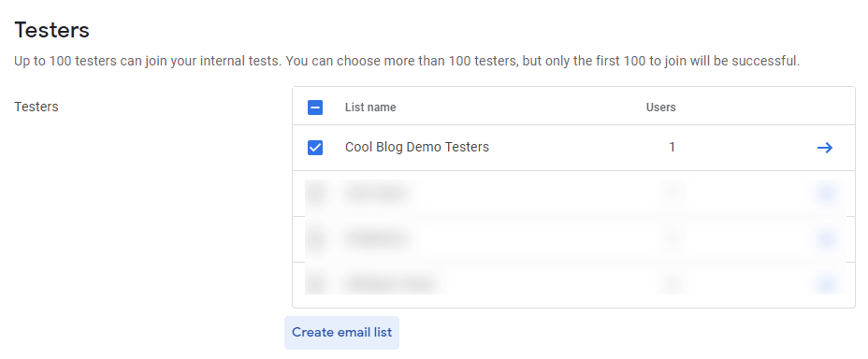Tick the middle blurred row's checkbox
868x359 pixels.
(315, 238)
